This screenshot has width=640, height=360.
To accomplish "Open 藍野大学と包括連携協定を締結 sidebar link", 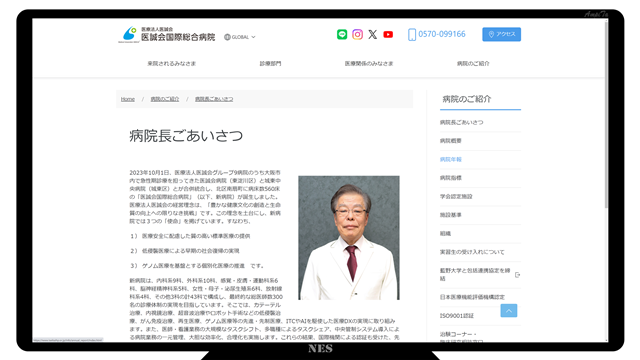I will pyautogui.click(x=475, y=274).
